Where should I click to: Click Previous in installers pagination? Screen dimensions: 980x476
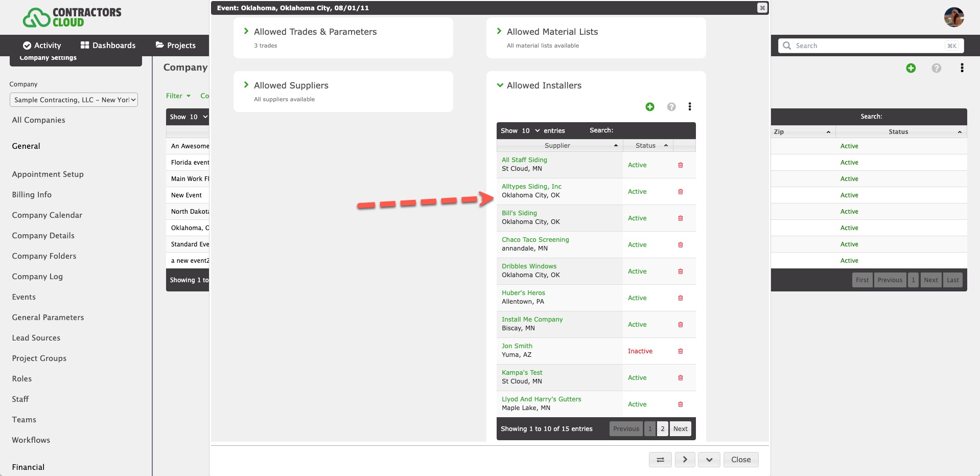[x=626, y=429]
